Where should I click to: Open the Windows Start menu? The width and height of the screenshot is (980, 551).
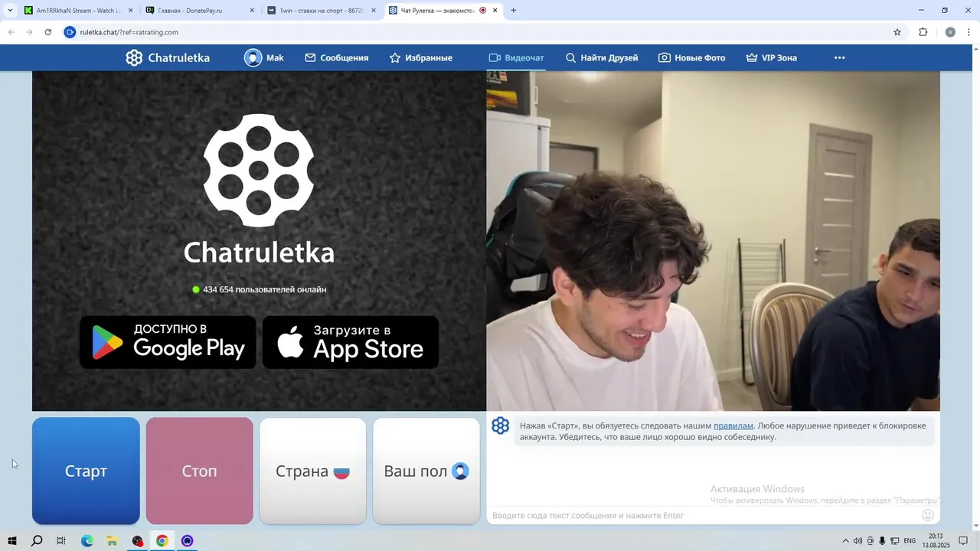click(12, 541)
